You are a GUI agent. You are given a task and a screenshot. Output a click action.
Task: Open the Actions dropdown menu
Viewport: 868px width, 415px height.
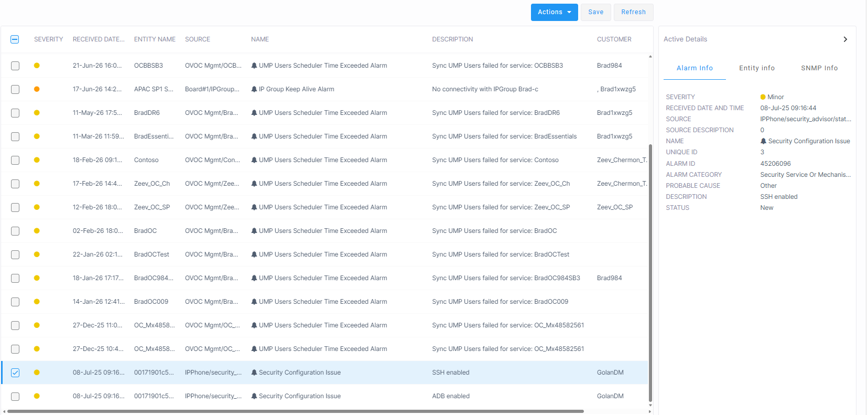[554, 12]
